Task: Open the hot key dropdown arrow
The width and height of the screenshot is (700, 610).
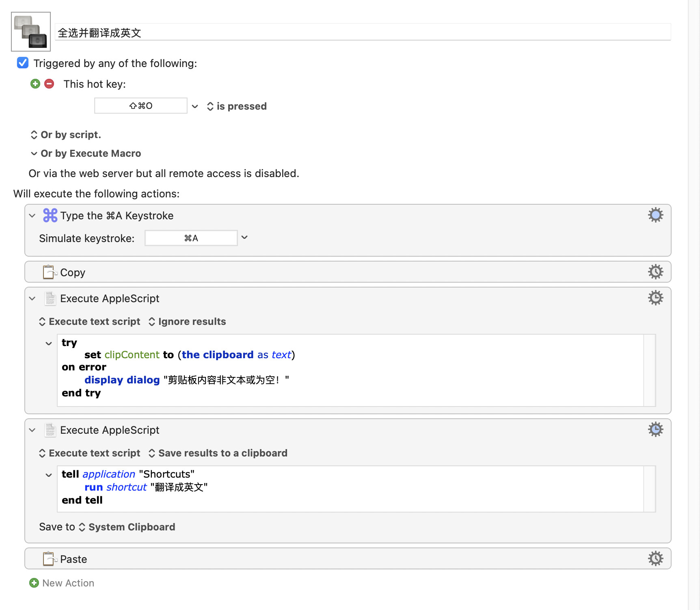Action: click(195, 106)
